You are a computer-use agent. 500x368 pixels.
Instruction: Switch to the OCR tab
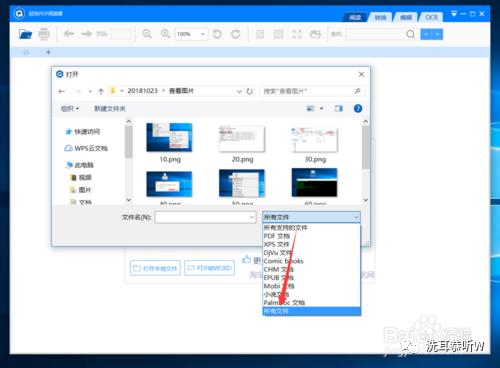tap(432, 17)
